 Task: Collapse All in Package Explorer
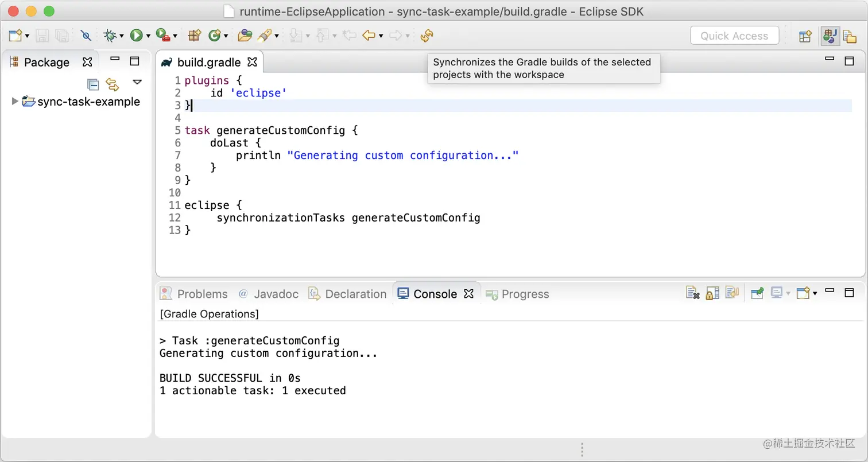coord(93,85)
